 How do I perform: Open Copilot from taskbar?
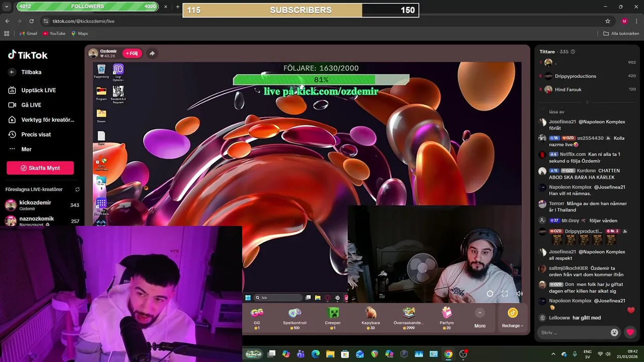[286, 354]
